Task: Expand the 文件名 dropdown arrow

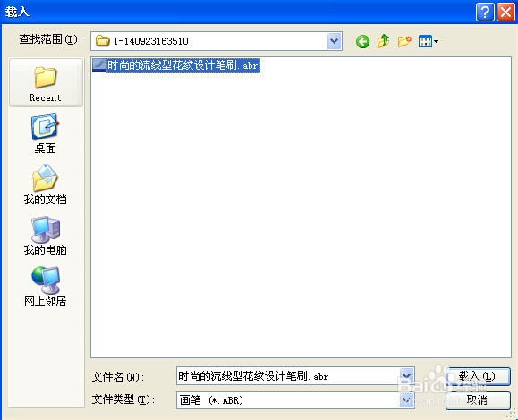Action: 406,376
